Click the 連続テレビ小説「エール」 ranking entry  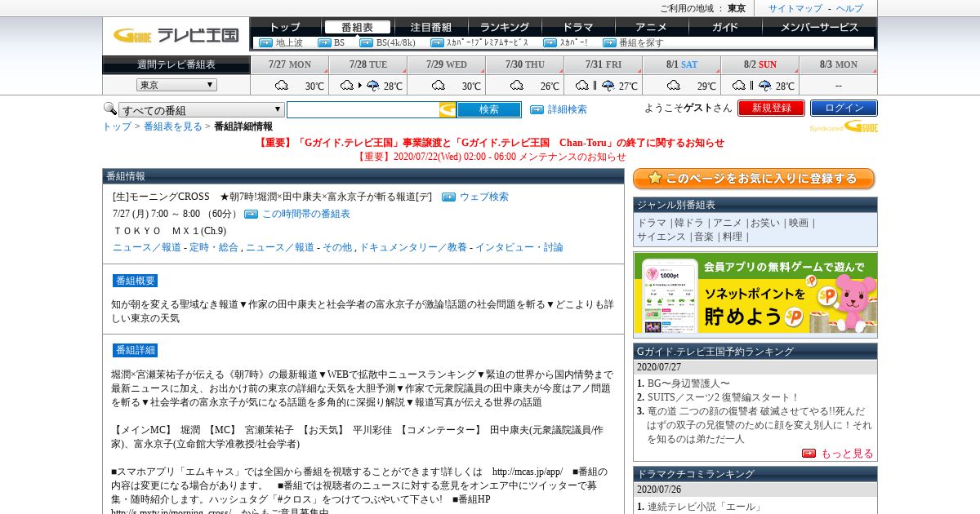point(704,507)
